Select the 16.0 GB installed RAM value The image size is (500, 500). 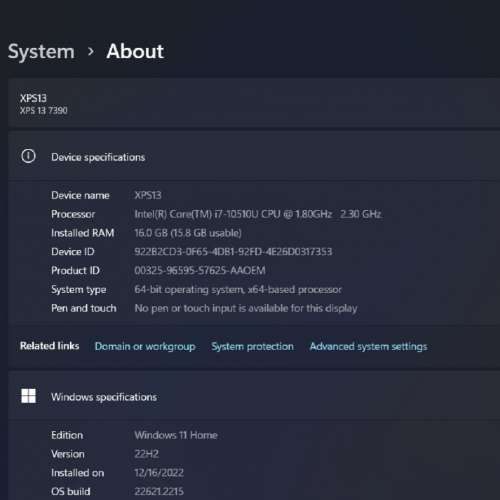click(x=188, y=233)
